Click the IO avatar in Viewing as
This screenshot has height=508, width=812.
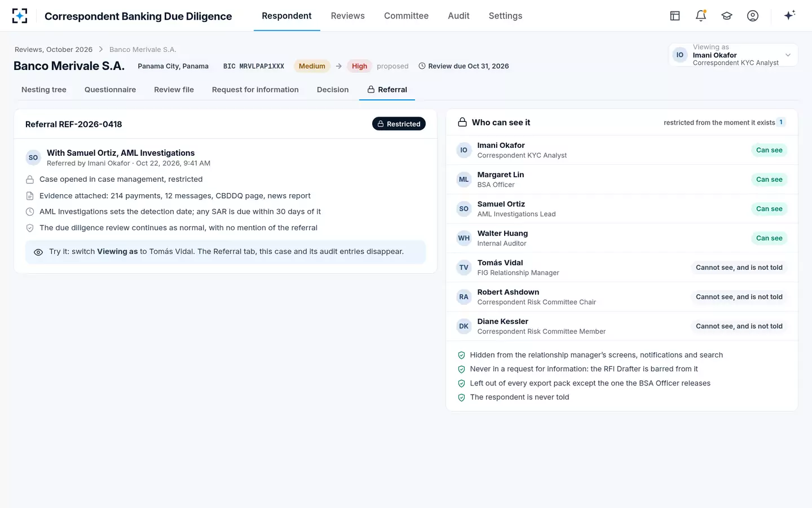680,55
